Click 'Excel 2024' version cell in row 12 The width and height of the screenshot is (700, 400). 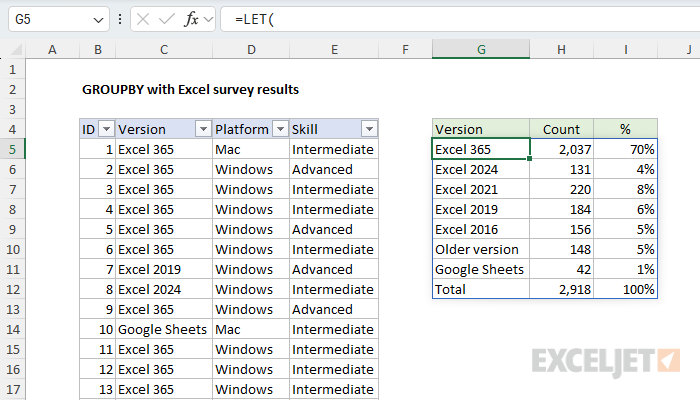click(x=164, y=290)
